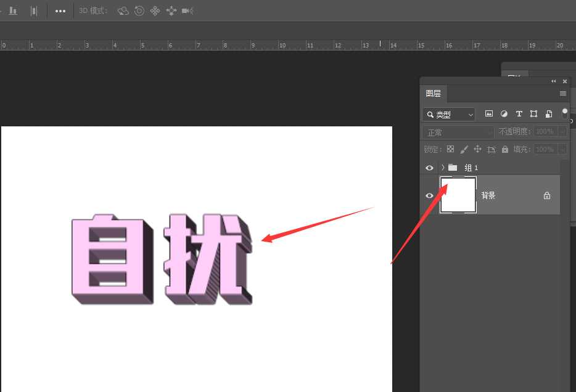This screenshot has height=392, width=576.
Task: Click the lock icon on 背景 layer
Action: [x=546, y=195]
